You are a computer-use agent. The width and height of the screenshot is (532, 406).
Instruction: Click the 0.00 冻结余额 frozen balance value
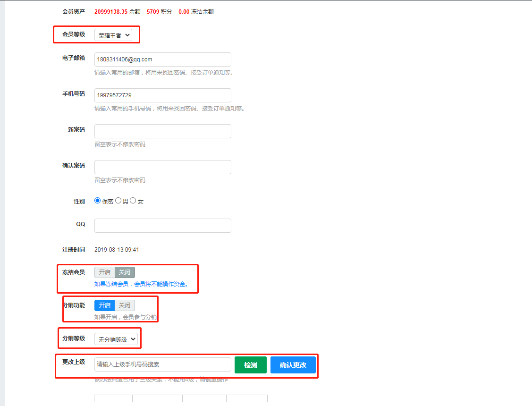(184, 12)
